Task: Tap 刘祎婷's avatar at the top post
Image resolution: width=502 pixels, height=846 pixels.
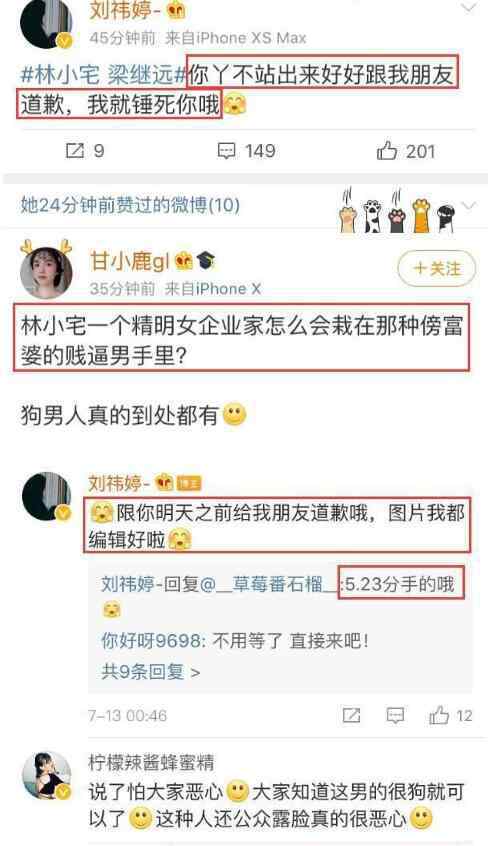Action: click(x=46, y=23)
